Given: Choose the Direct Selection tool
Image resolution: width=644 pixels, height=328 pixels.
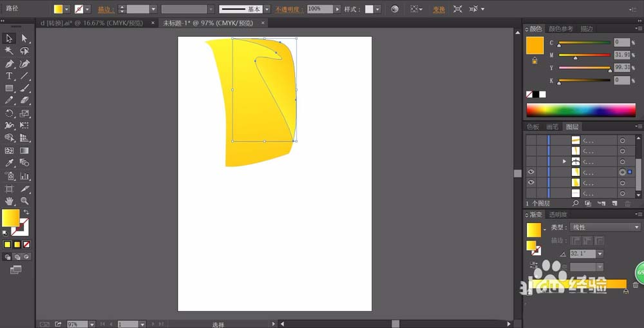Looking at the screenshot, I should [x=24, y=38].
